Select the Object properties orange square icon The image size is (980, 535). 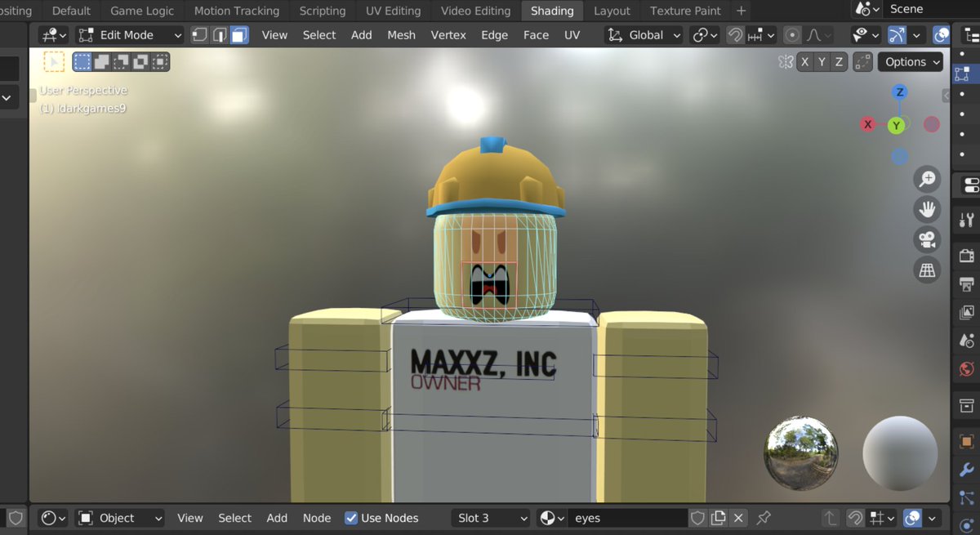(966, 441)
